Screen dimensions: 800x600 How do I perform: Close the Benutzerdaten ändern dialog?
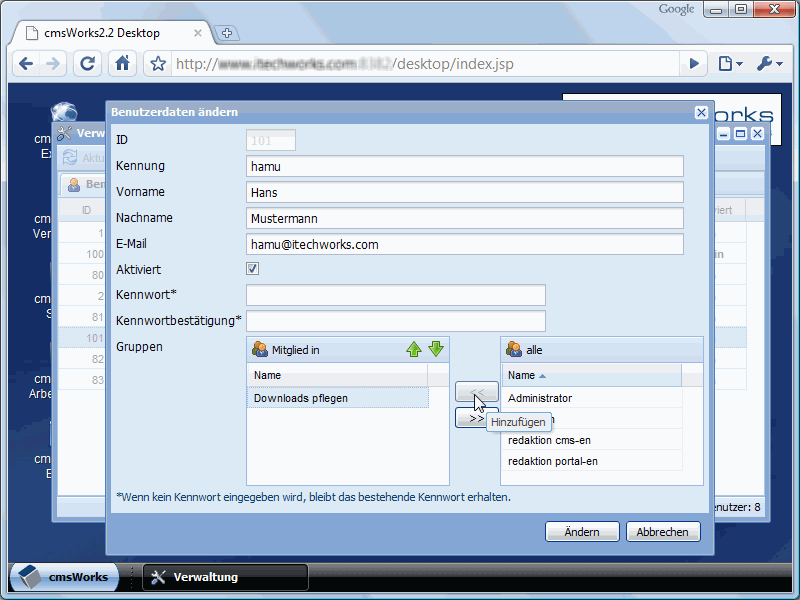pos(702,112)
